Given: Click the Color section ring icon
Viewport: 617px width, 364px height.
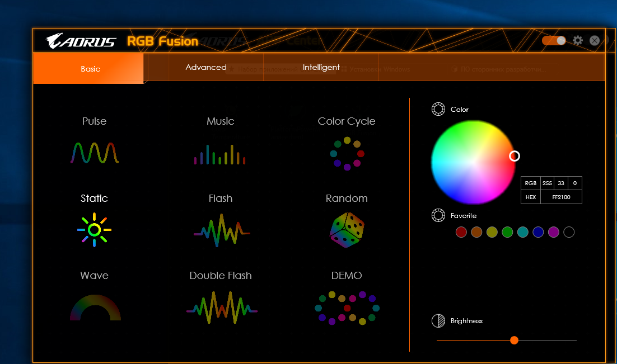Looking at the screenshot, I should (x=438, y=109).
